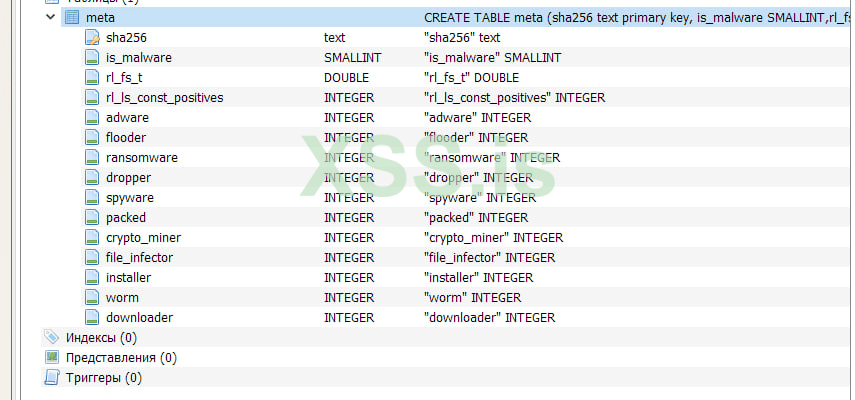The height and width of the screenshot is (400, 855).
Task: Click the INTEGER type of rl_ls_const_positives
Action: (349, 98)
